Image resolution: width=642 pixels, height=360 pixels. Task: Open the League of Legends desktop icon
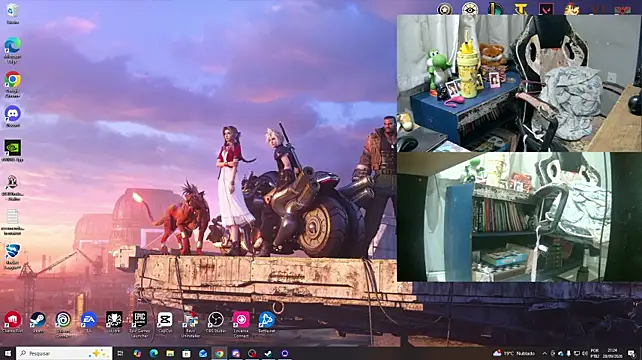(x=495, y=8)
